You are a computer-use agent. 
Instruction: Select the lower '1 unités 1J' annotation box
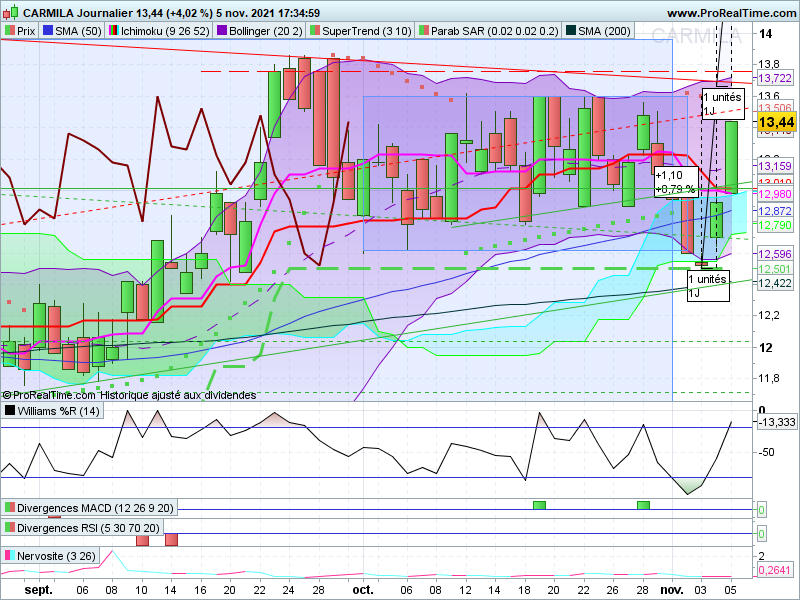click(708, 286)
